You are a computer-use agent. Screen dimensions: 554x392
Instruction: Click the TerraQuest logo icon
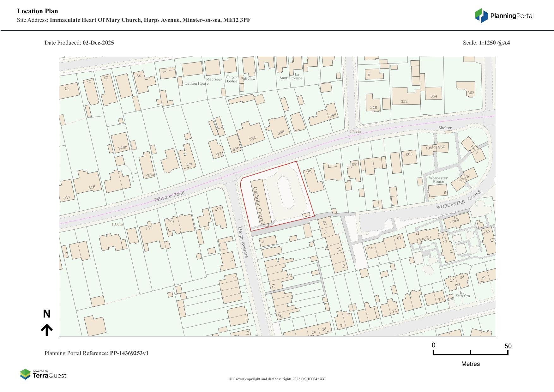click(25, 374)
